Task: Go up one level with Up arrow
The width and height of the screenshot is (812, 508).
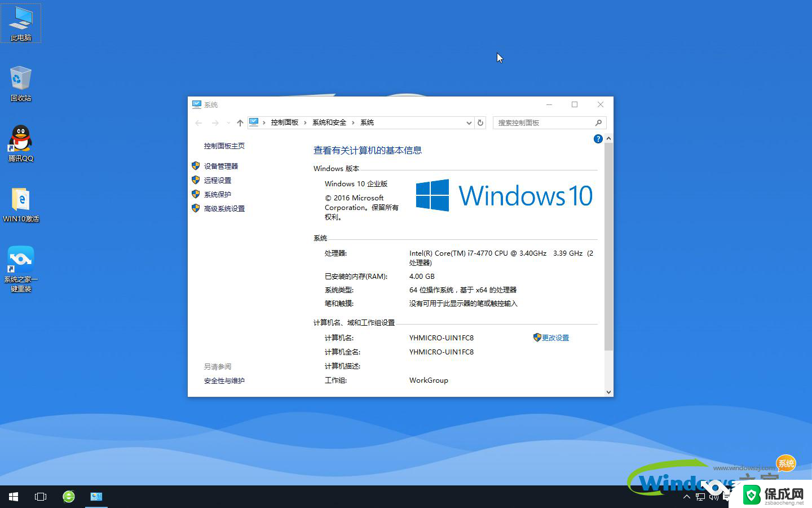Action: [x=240, y=122]
